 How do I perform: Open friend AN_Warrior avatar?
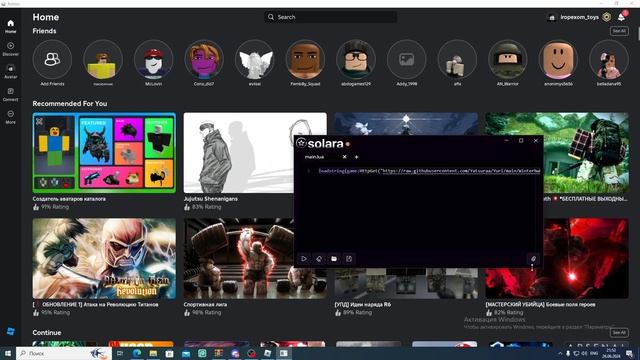508,60
